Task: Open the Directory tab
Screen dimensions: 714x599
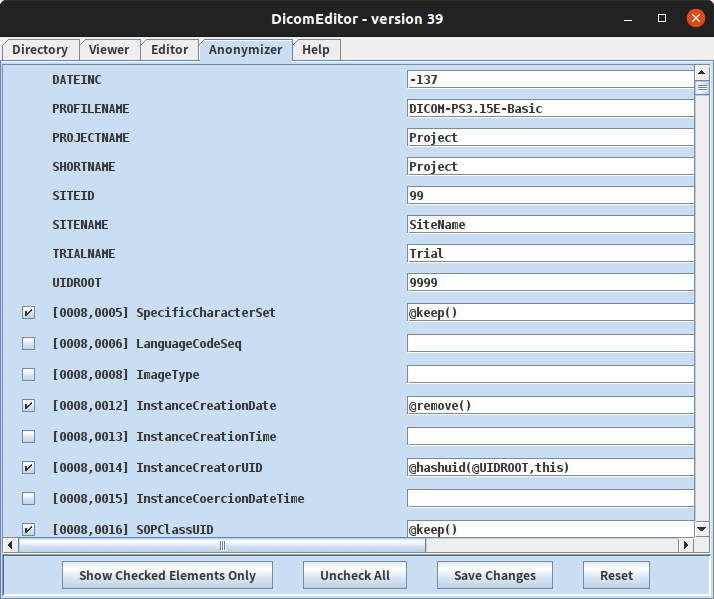Action: [x=40, y=50]
